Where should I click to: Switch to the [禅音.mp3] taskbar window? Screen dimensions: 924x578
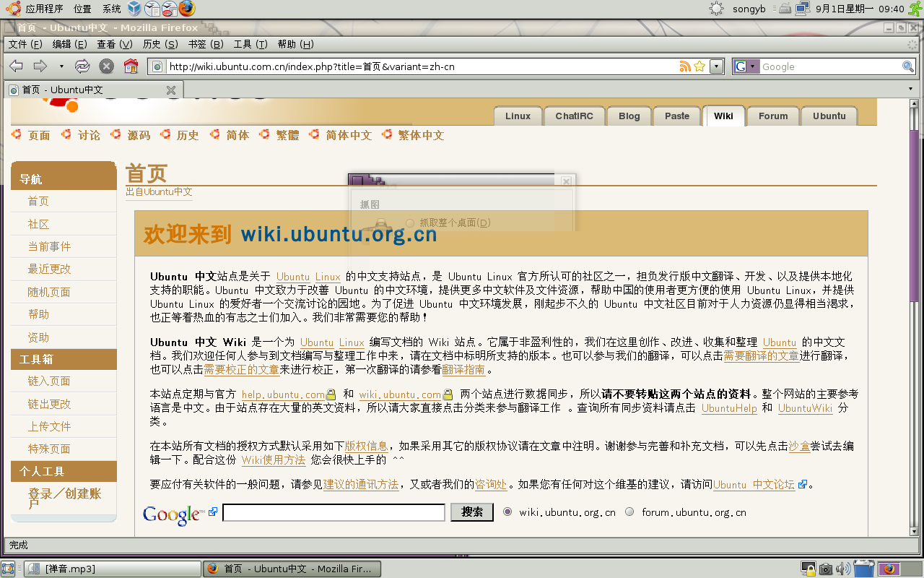(113, 569)
